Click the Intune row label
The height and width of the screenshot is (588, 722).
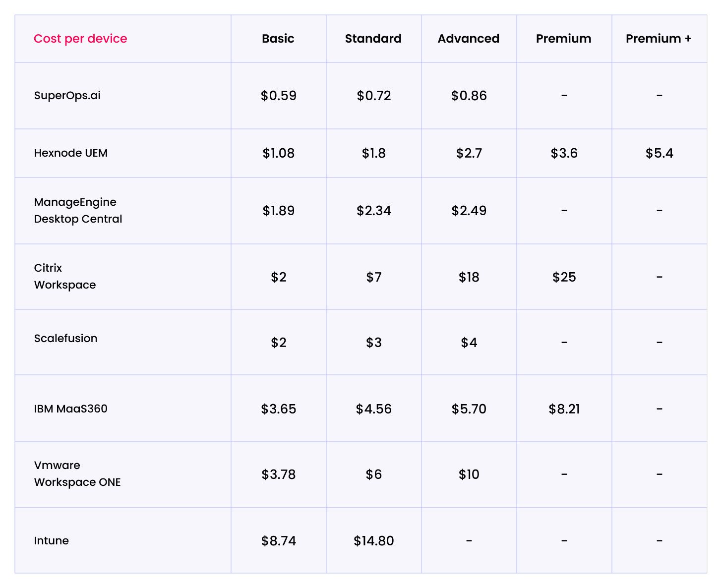(52, 540)
